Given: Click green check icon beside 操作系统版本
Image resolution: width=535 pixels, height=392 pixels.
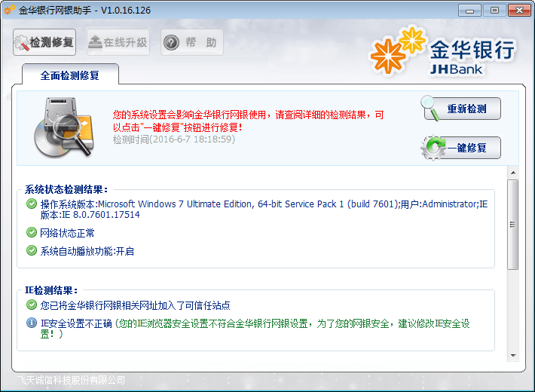Looking at the screenshot, I should point(32,204).
